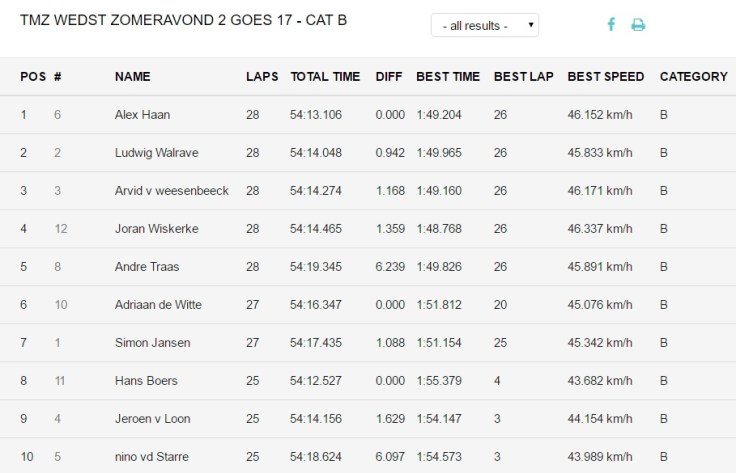Select rider Adriaan de Witte

(x=160, y=305)
